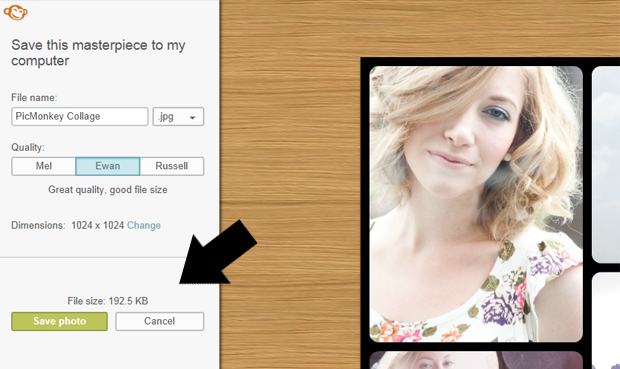The width and height of the screenshot is (620, 369).
Task: Click the PicMonkey monkey logo
Action: tap(15, 12)
